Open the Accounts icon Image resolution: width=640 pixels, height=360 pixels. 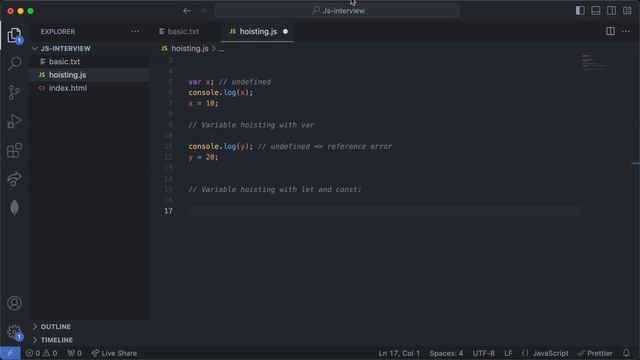[14, 303]
